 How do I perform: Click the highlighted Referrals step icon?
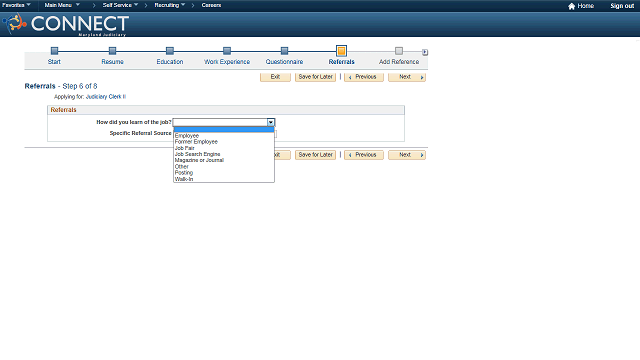[x=341, y=51]
